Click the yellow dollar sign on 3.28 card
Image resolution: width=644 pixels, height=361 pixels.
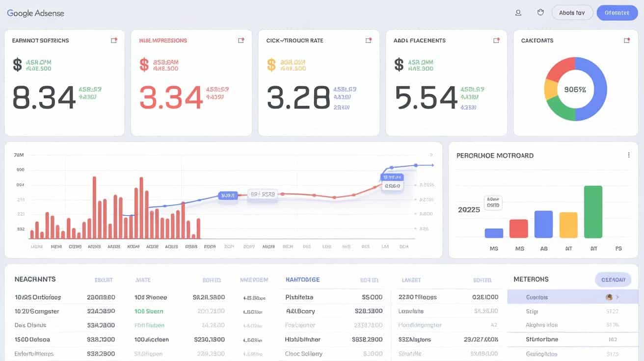pyautogui.click(x=271, y=65)
